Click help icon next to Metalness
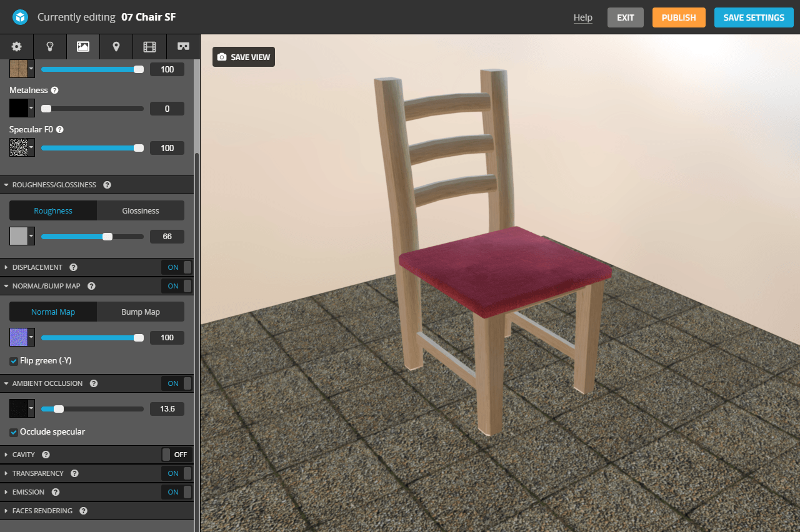Viewport: 800px width, 532px height. (55, 91)
